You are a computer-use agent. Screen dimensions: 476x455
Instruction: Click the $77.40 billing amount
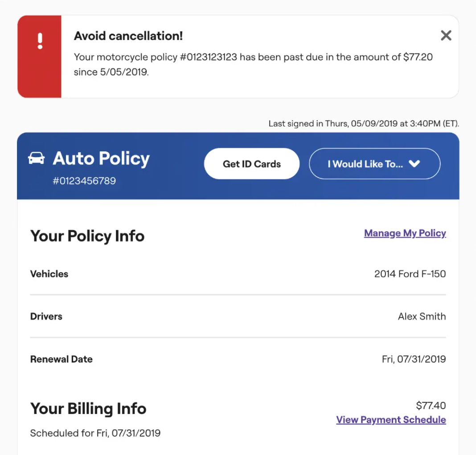pos(431,406)
